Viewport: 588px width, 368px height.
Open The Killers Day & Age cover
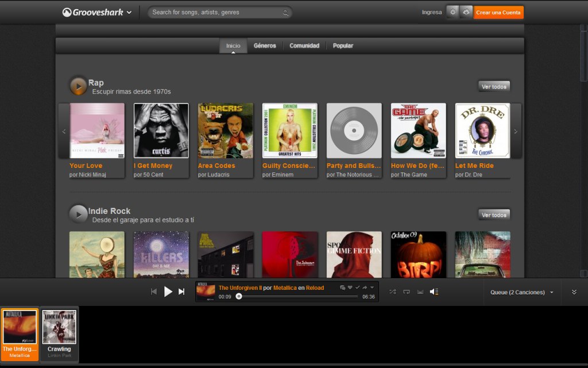tap(161, 255)
